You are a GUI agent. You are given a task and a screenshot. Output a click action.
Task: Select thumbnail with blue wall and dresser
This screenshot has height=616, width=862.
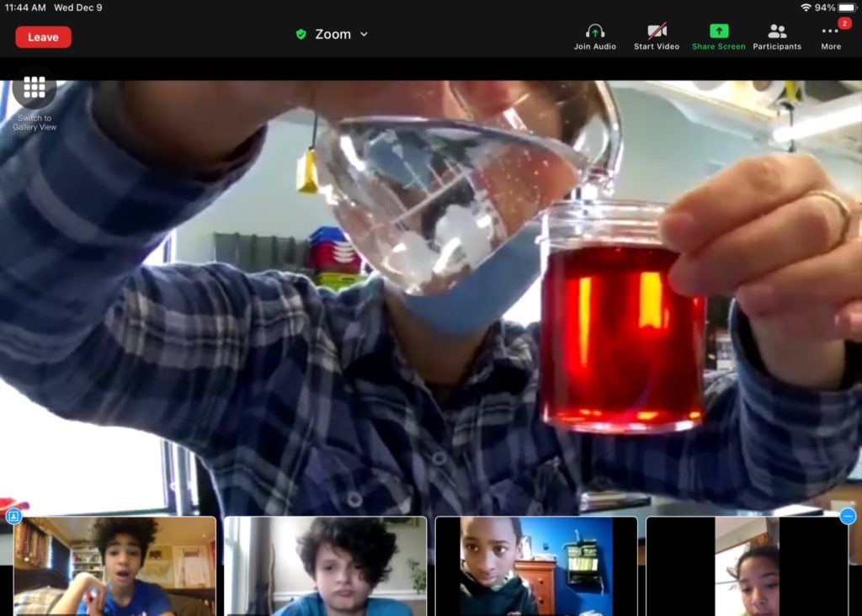pos(536,566)
